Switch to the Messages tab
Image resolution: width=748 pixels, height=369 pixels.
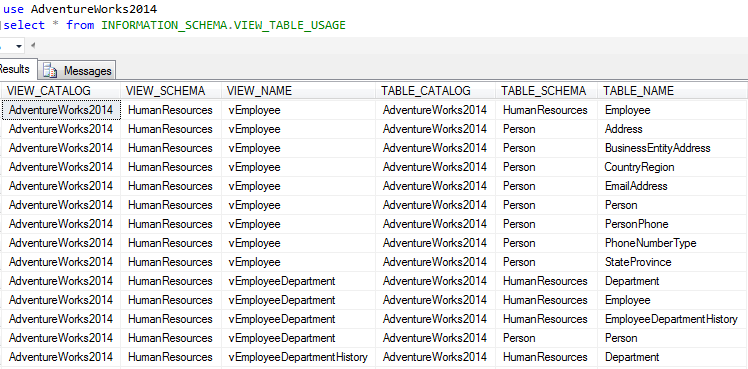coord(78,71)
